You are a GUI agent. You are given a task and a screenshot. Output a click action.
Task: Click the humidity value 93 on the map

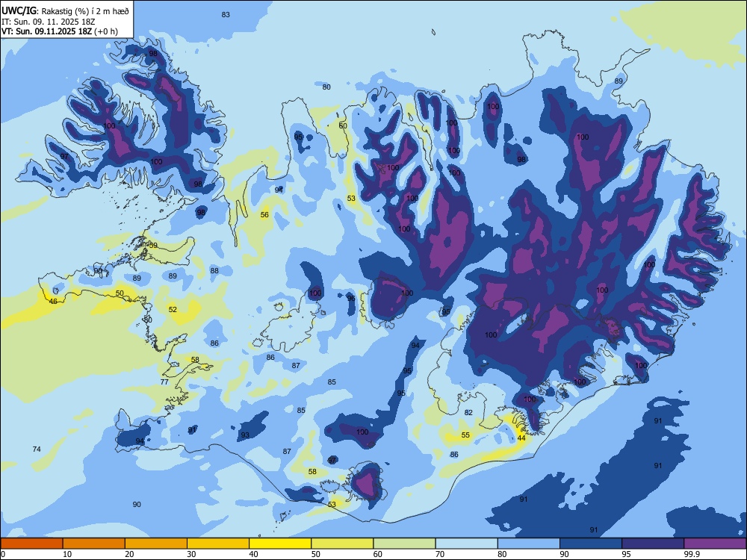245,435
